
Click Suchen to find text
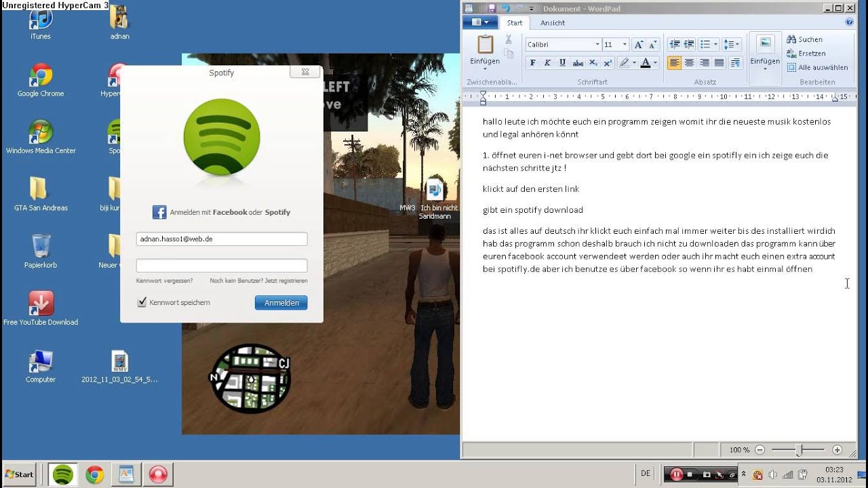click(804, 39)
